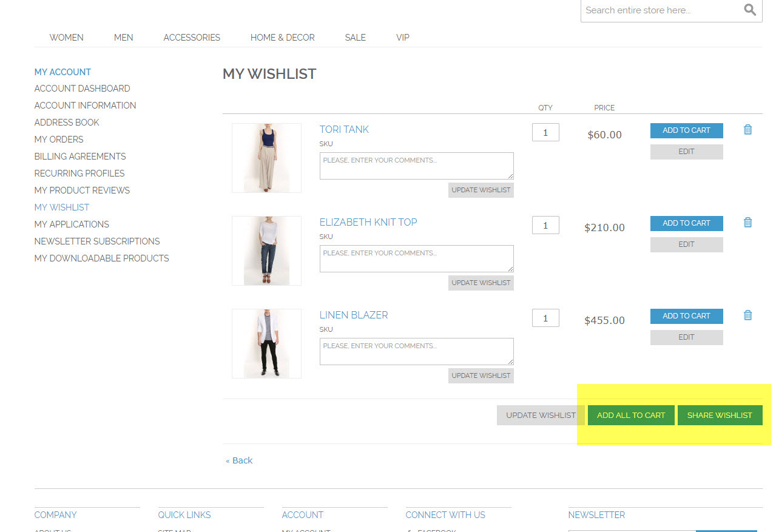Go back using the Back link
This screenshot has width=776, height=532.
click(240, 460)
